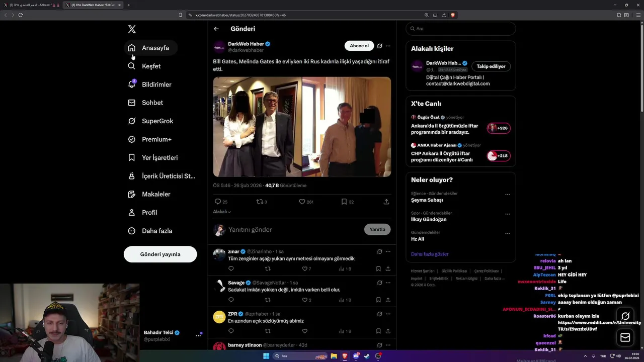The width and height of the screenshot is (644, 362).
Task: Share the main post
Action: click(x=386, y=202)
